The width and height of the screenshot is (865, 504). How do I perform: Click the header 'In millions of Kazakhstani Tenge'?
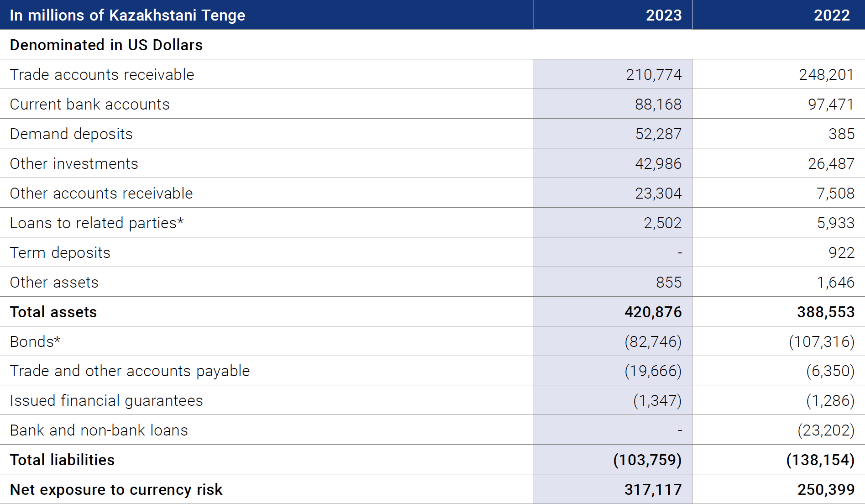point(127,16)
